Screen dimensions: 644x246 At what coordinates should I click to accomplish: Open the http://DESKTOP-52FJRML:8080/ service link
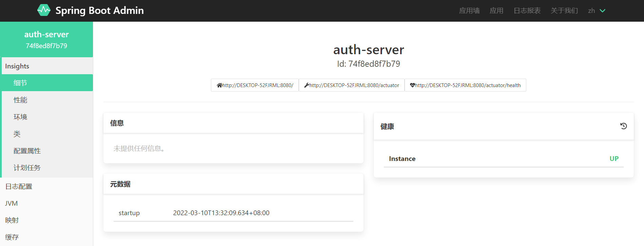pyautogui.click(x=255, y=85)
